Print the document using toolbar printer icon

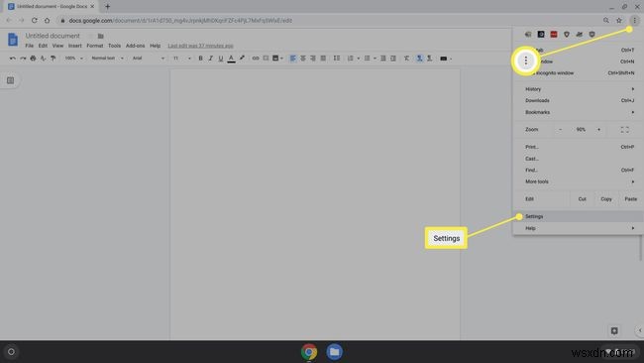[33, 59]
